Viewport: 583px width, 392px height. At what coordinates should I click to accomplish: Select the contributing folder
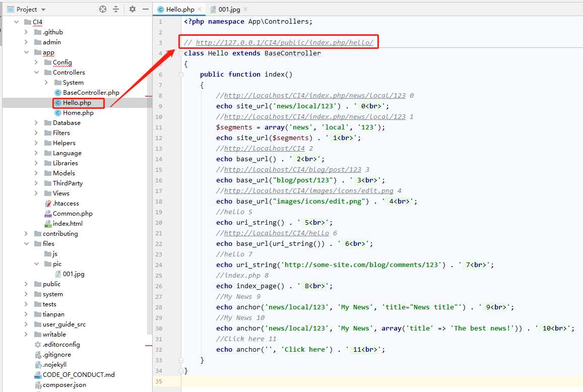pyautogui.click(x=60, y=234)
